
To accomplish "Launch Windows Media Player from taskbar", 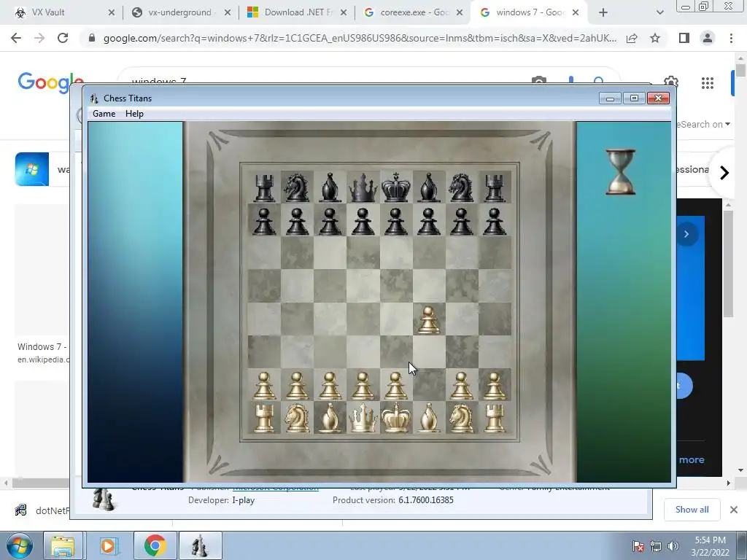I will (109, 545).
